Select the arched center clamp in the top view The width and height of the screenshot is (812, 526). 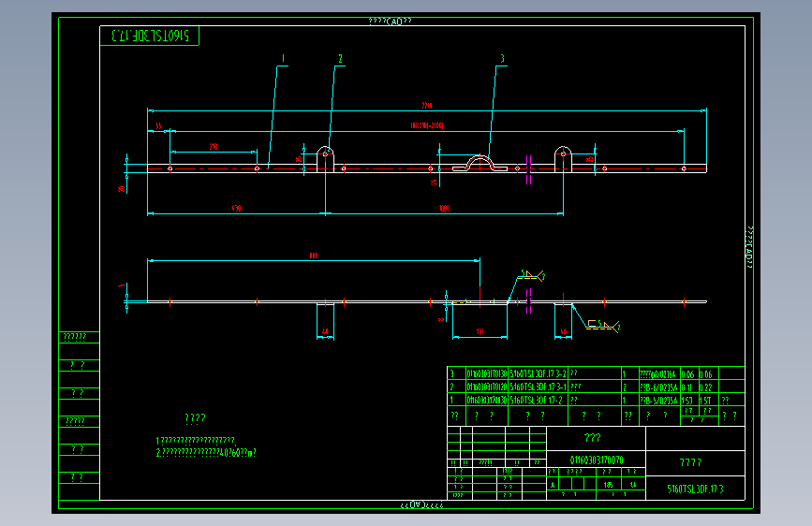pos(480,163)
